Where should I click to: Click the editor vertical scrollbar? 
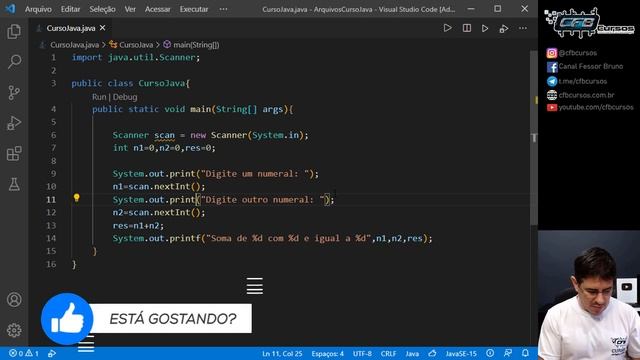(x=533, y=138)
